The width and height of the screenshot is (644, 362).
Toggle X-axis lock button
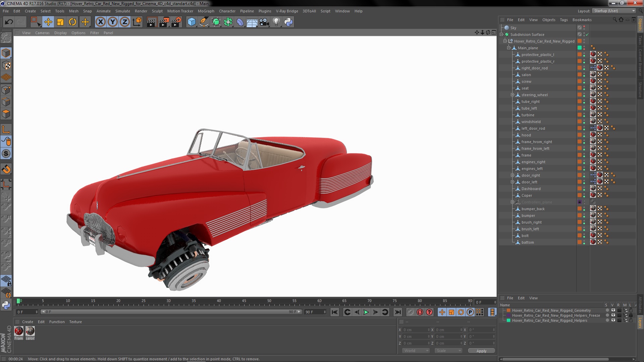pyautogui.click(x=100, y=22)
